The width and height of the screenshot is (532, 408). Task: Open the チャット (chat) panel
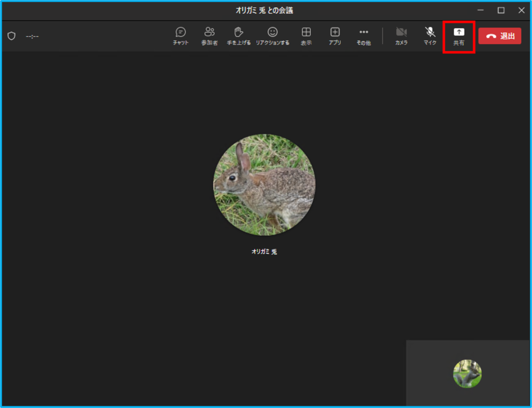click(181, 36)
